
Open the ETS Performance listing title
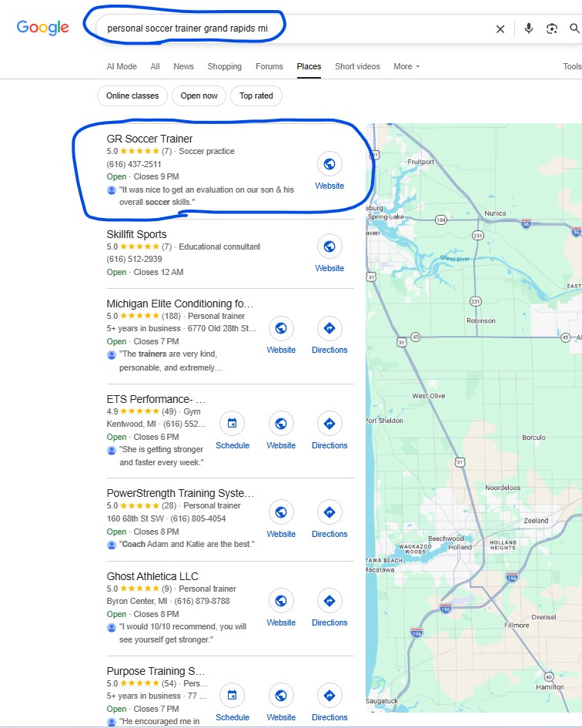tap(156, 399)
